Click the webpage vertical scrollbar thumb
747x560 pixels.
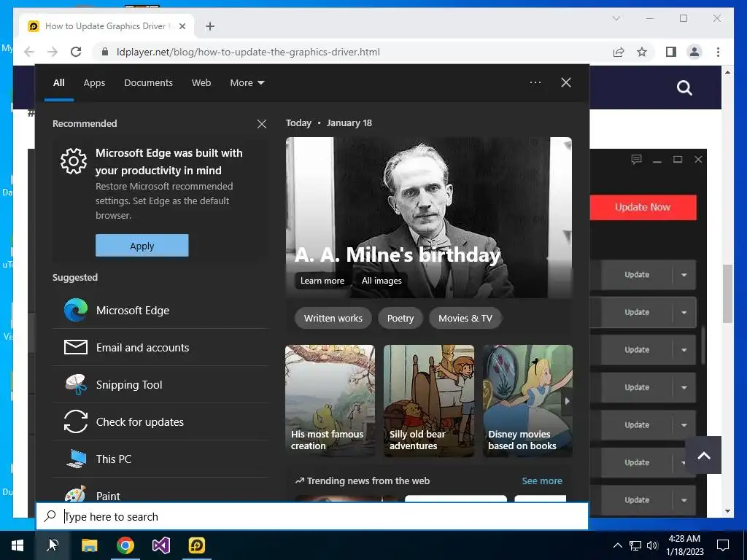(727, 293)
